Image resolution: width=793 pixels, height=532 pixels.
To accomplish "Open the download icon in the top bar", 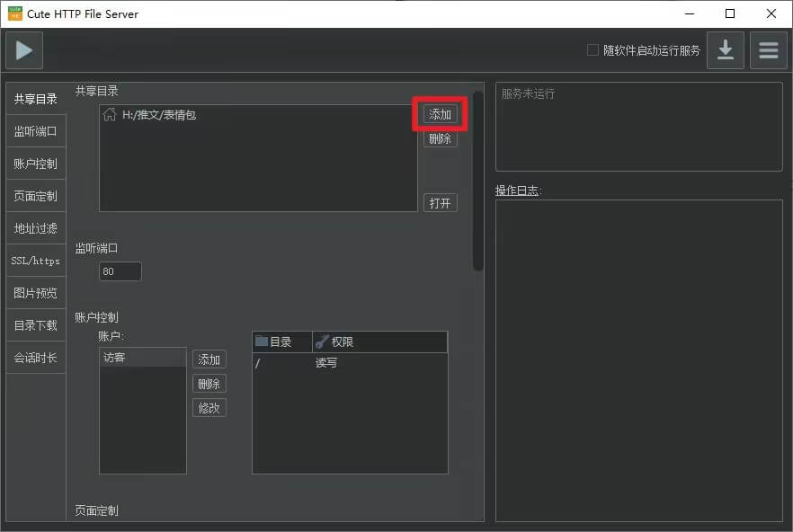I will pos(725,49).
